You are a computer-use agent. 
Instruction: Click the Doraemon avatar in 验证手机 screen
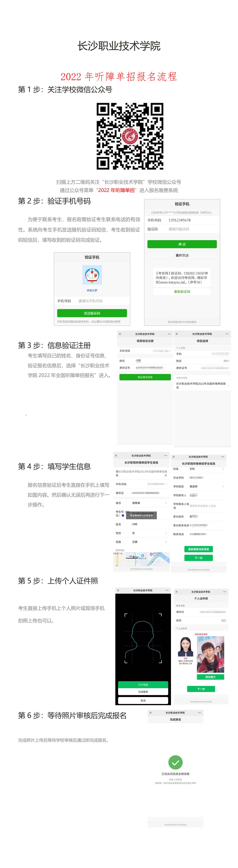[x=92, y=275]
